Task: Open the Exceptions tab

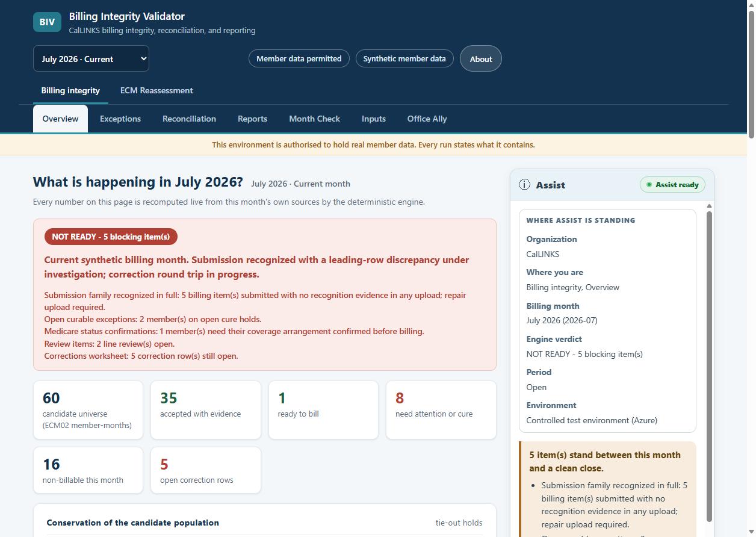Action: pos(120,119)
